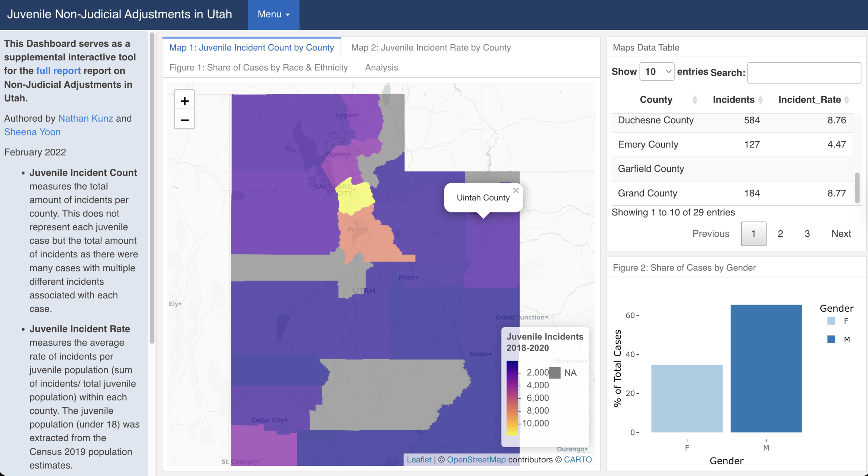
Task: Click the data table vertical scrollbar
Action: [857, 187]
